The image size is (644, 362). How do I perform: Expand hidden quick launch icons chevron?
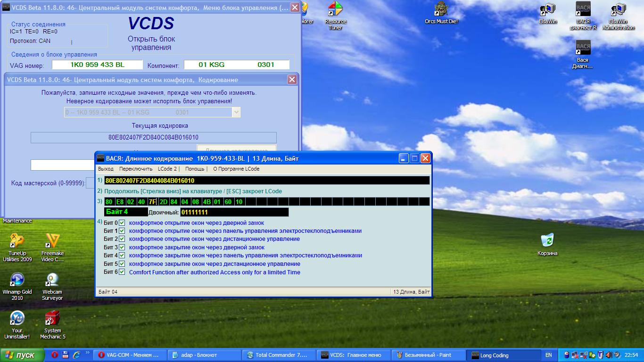[87, 353]
